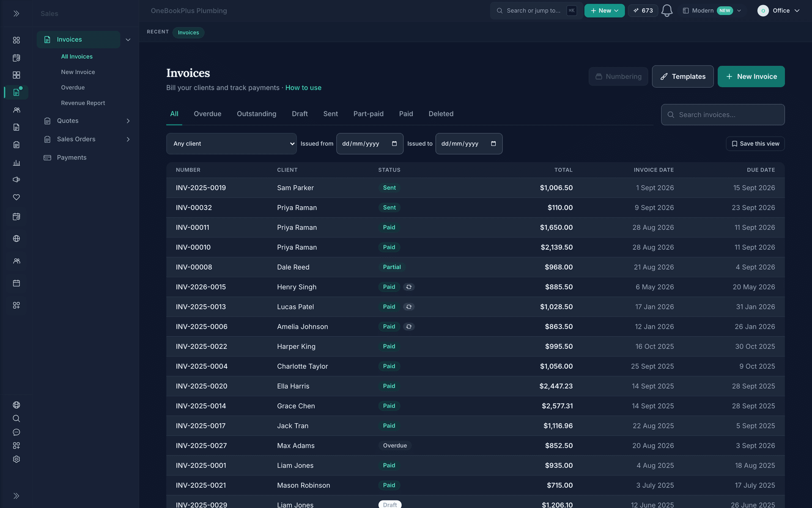Open the settings gear icon
The height and width of the screenshot is (508, 812).
pos(16,459)
